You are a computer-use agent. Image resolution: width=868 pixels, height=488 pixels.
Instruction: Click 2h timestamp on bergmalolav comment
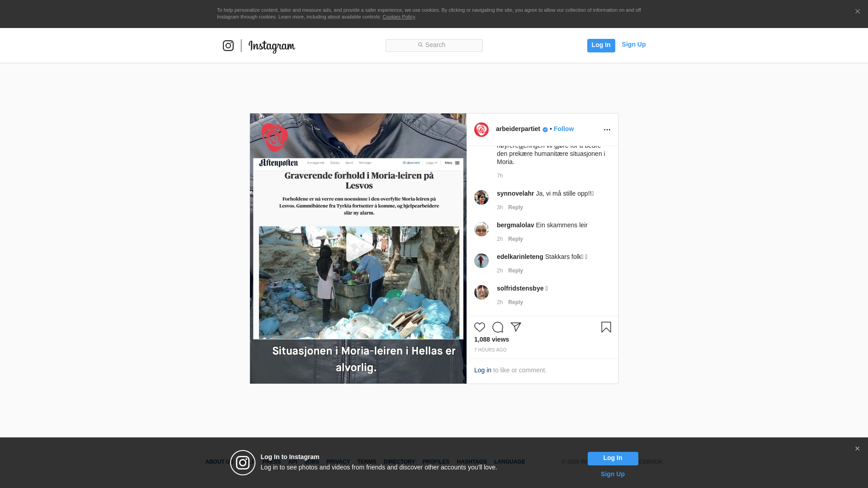pos(500,239)
